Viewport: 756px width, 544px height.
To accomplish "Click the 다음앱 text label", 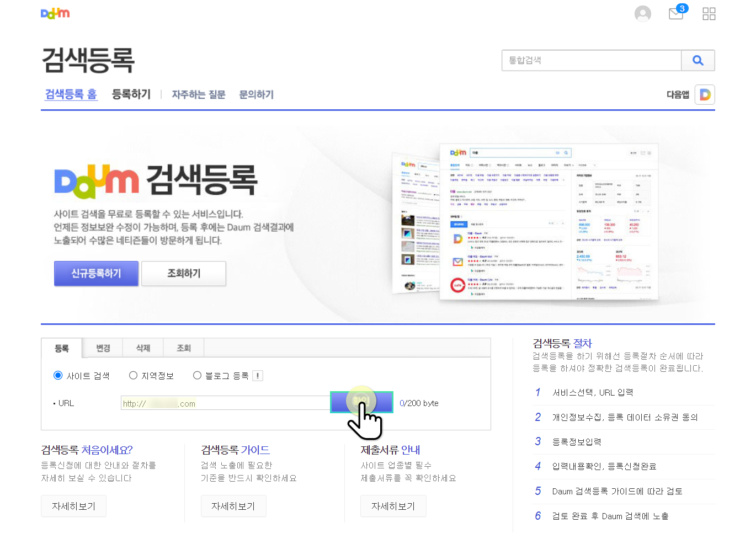I will pos(678,94).
